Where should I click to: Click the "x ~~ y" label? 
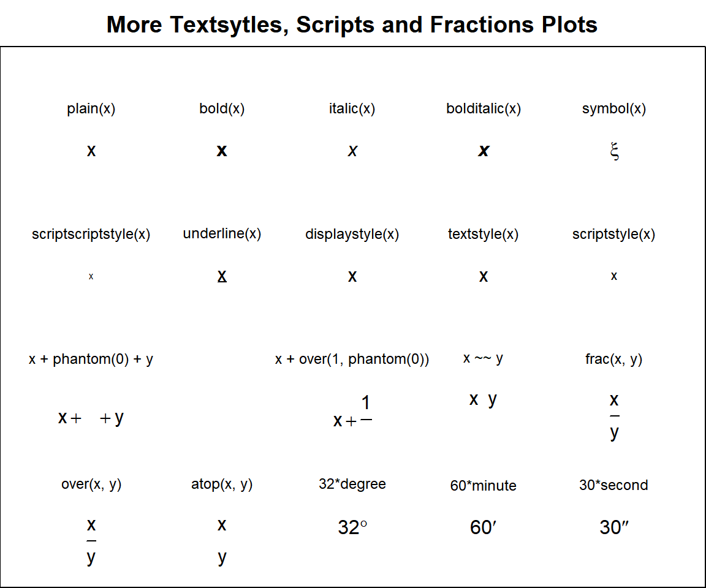pos(483,358)
